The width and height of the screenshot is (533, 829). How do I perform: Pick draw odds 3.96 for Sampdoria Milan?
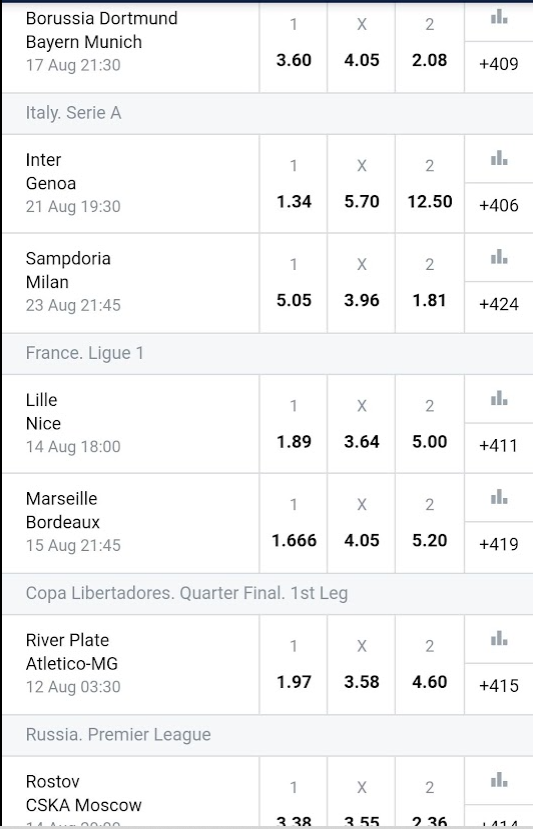[x=362, y=283]
